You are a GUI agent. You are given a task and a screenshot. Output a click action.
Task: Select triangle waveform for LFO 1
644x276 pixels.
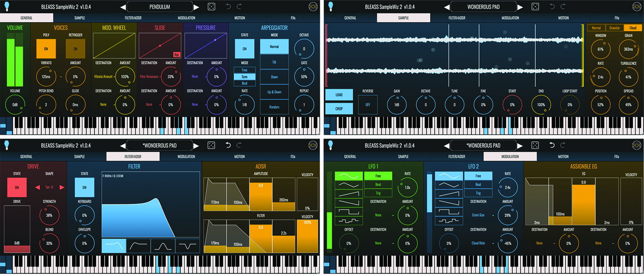[349, 185]
